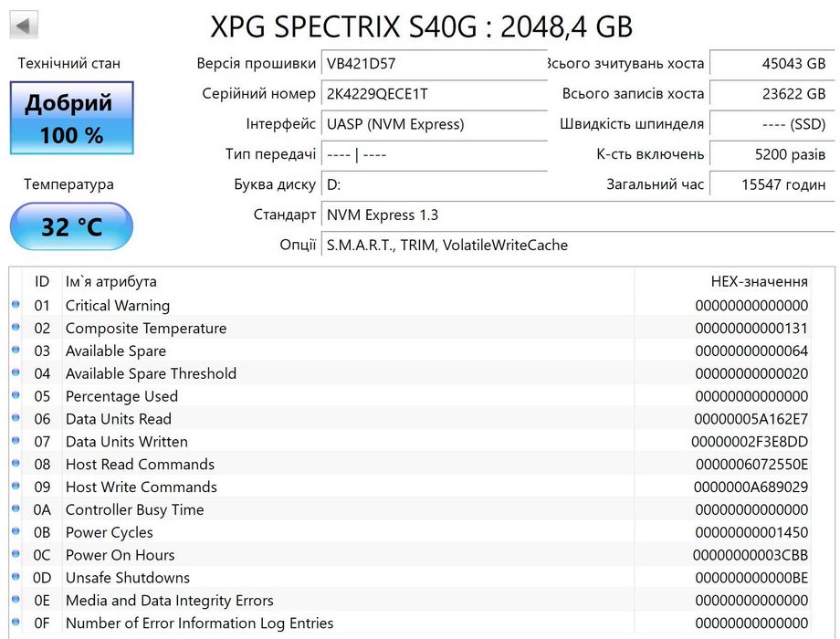Image resolution: width=840 pixels, height=639 pixels.
Task: Click the drive letter D: field
Action: click(435, 184)
